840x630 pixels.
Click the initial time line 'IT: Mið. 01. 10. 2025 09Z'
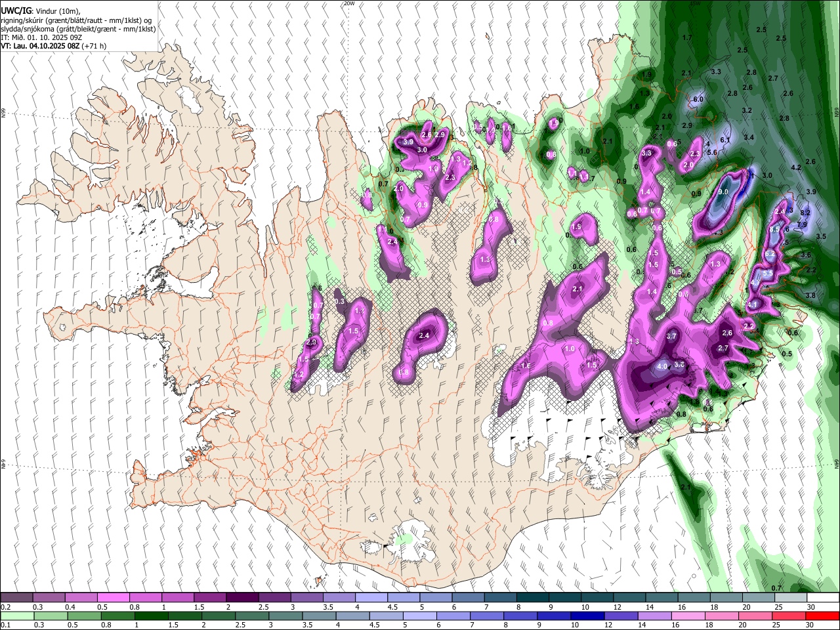(41, 37)
